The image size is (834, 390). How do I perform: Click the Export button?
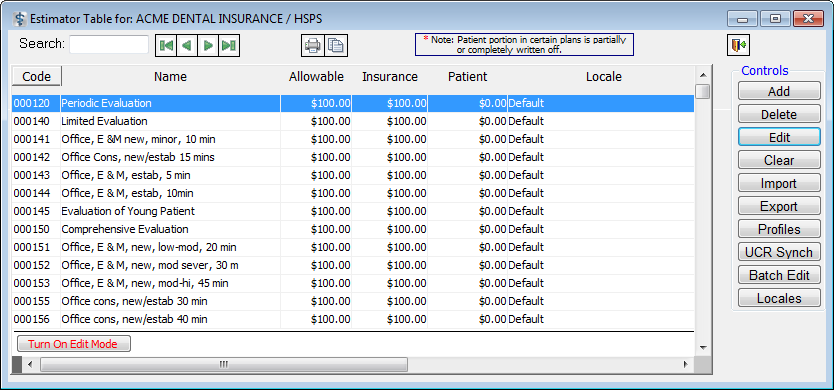779,206
